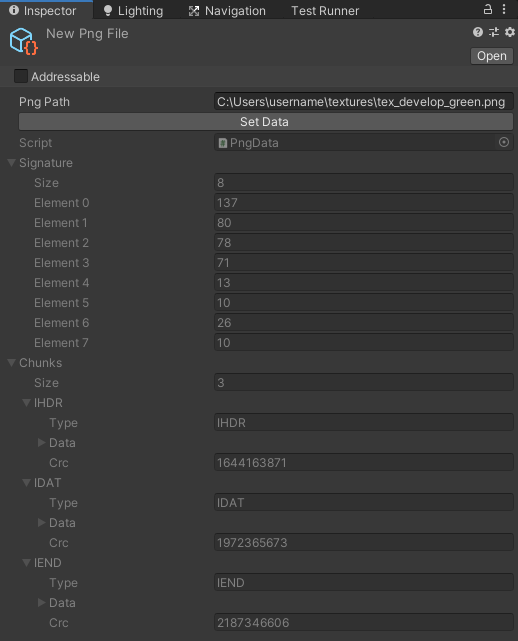518x641 pixels.
Task: Click the Set Data button
Action: 266,122
